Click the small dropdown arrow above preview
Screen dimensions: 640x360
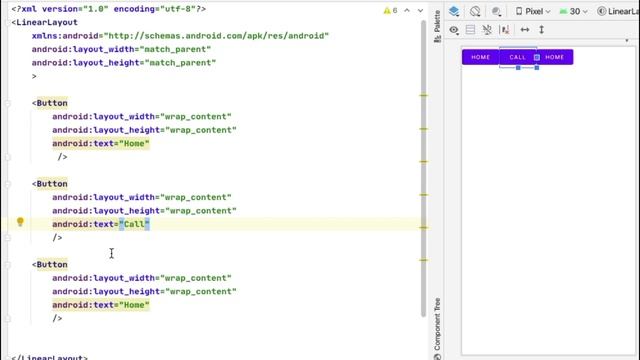(x=627, y=41)
